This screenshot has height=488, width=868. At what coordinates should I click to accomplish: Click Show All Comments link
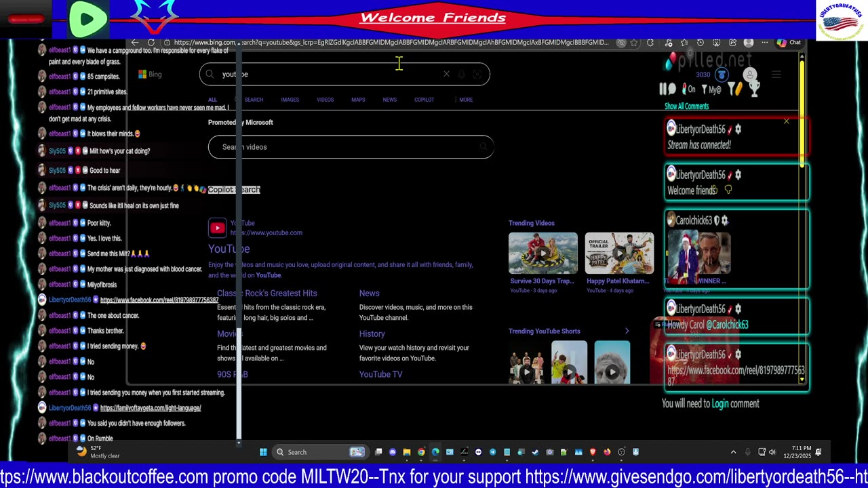(686, 106)
